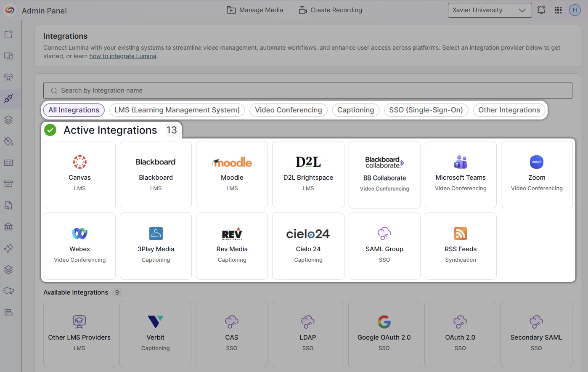
Task: Open the Blackboard LMS integration card
Action: click(x=156, y=175)
